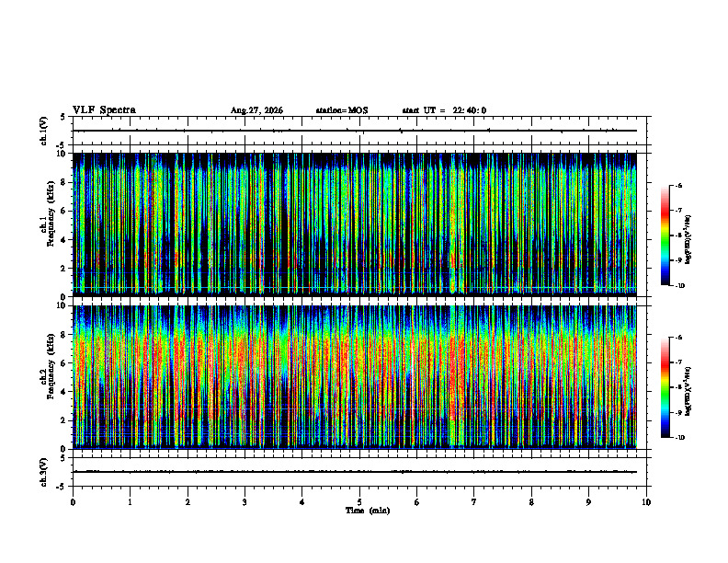Click inside the ch.2 spectrogram panel

point(355,377)
